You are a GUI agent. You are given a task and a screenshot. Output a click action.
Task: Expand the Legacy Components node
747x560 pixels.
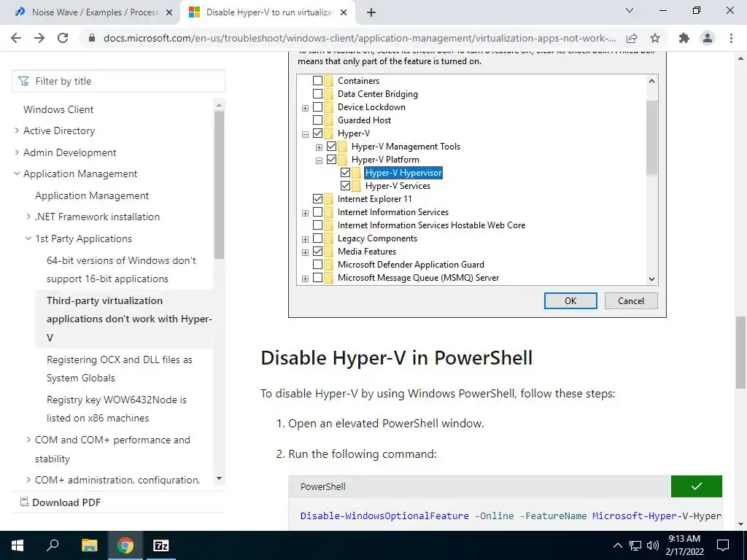pos(306,239)
